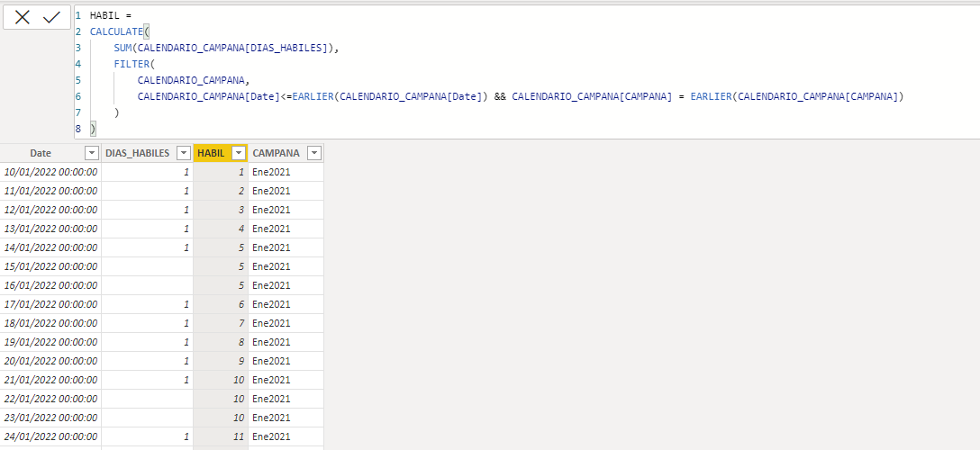
Task: Click HABIL value 8 in the 19/01/2022 row
Action: pos(221,342)
